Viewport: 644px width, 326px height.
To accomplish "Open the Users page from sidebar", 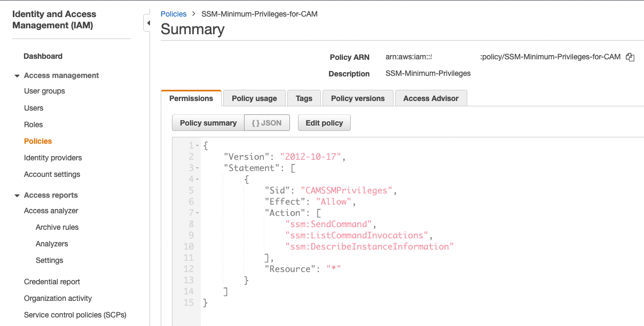I will [x=34, y=108].
